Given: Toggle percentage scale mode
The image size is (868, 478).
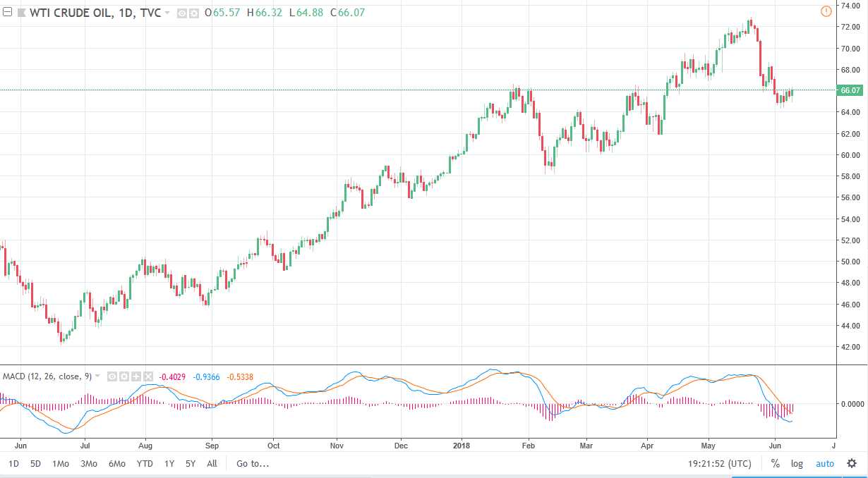Looking at the screenshot, I should pos(775,464).
